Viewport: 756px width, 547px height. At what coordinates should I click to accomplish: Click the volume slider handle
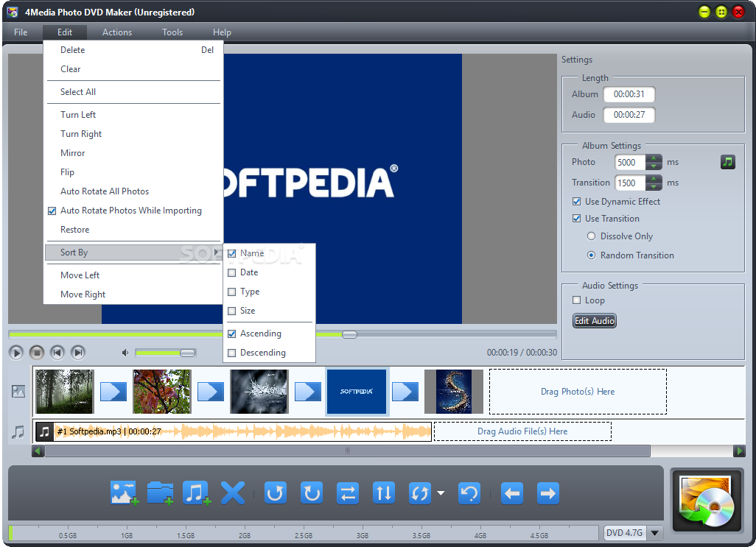[x=188, y=353]
